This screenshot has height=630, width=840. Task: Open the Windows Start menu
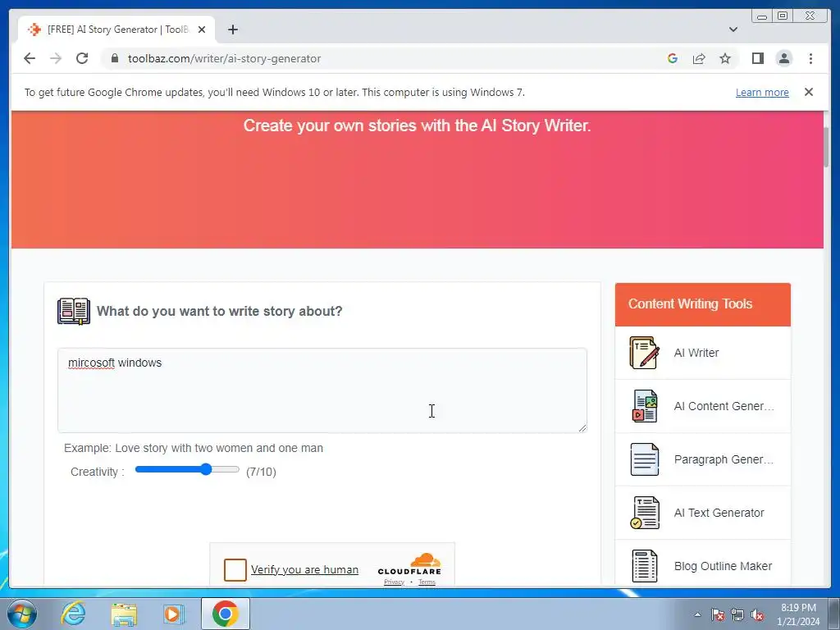21,614
